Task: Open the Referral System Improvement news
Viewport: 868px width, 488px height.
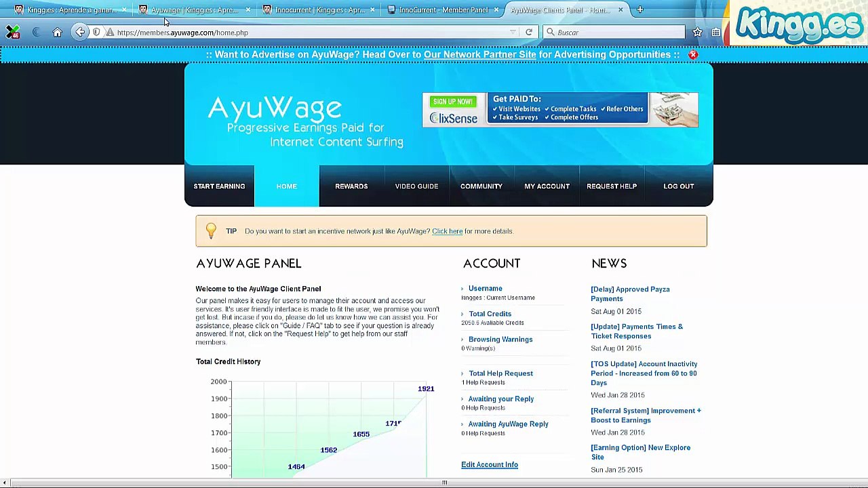Action: click(646, 415)
